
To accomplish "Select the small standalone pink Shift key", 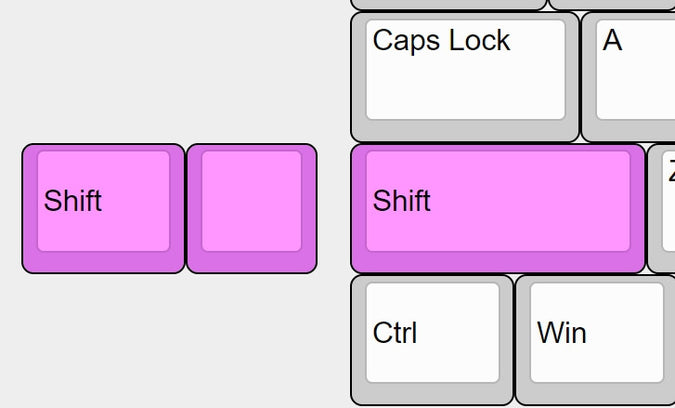I will [x=103, y=208].
